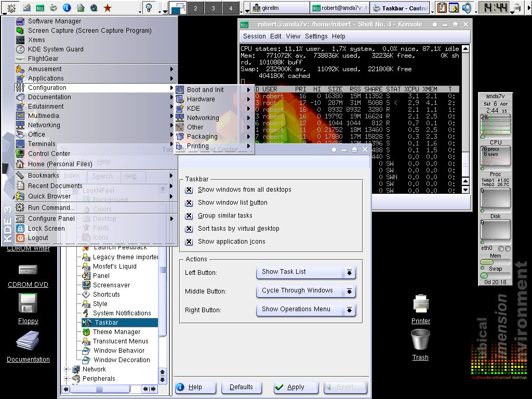Viewport: 532px width, 399px height.
Task: Open the clipboard Klipper tray icon
Action: pos(442,7)
